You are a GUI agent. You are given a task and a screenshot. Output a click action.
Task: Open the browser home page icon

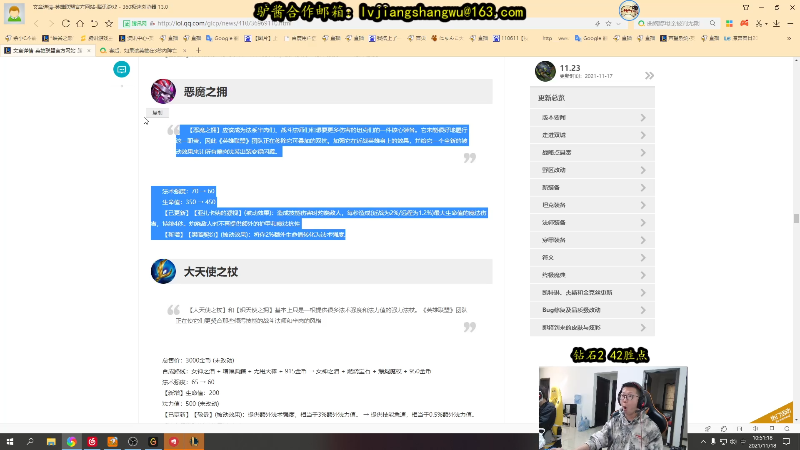(x=80, y=23)
